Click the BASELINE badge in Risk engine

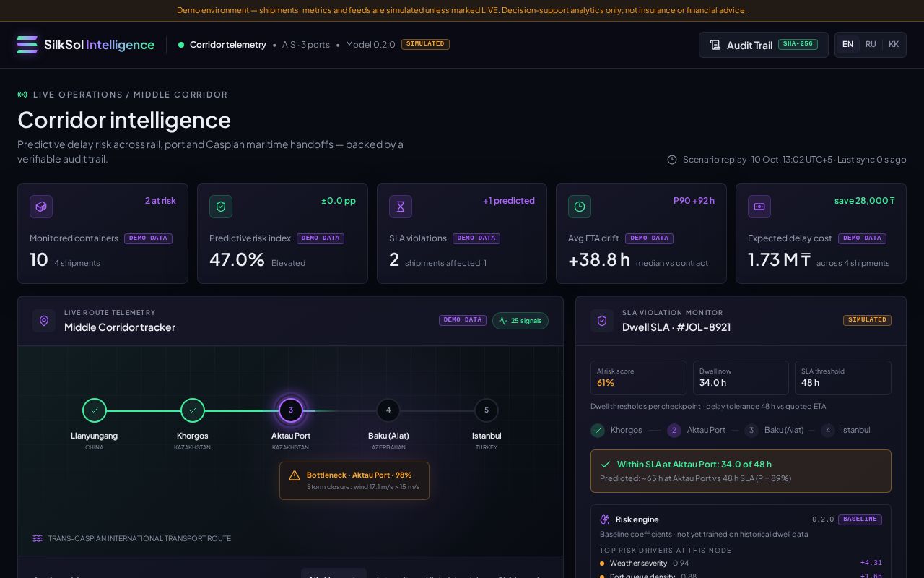(860, 519)
